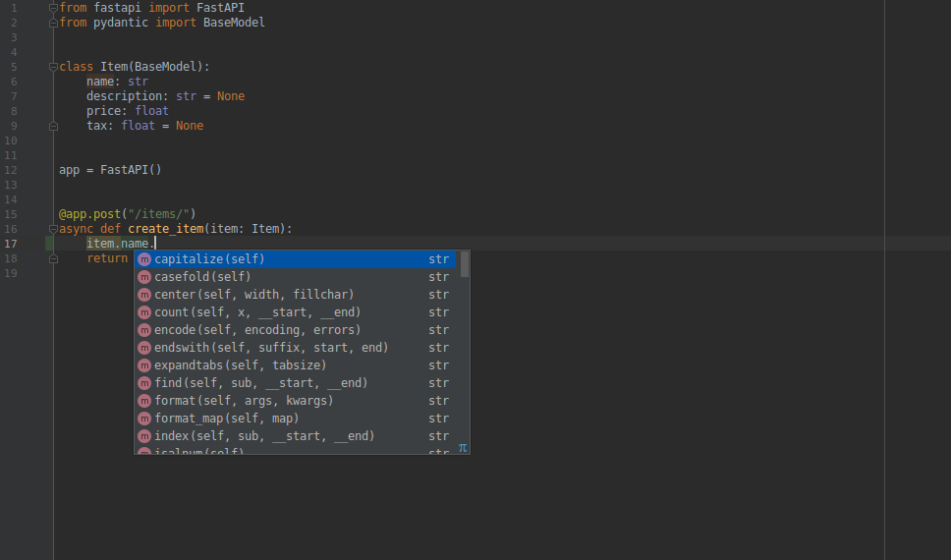The height and width of the screenshot is (560, 951).
Task: Click the completion popup scrollbar thumb
Action: (x=465, y=264)
